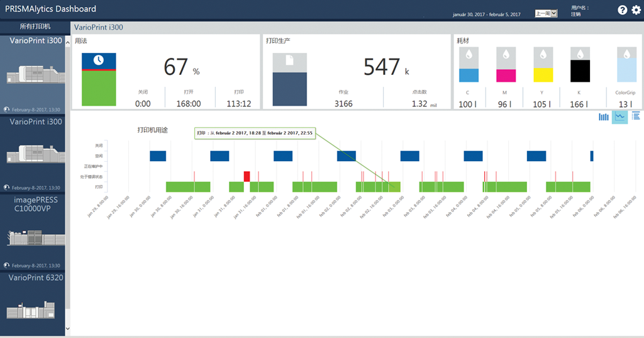Click the cyan ink level bar
Viewport: 644px width, 338px height.
[469, 76]
